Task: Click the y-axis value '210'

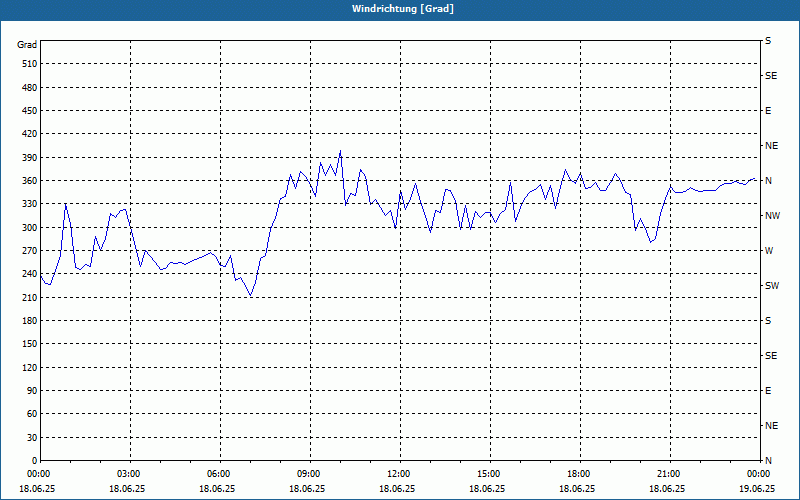Action: (30, 297)
